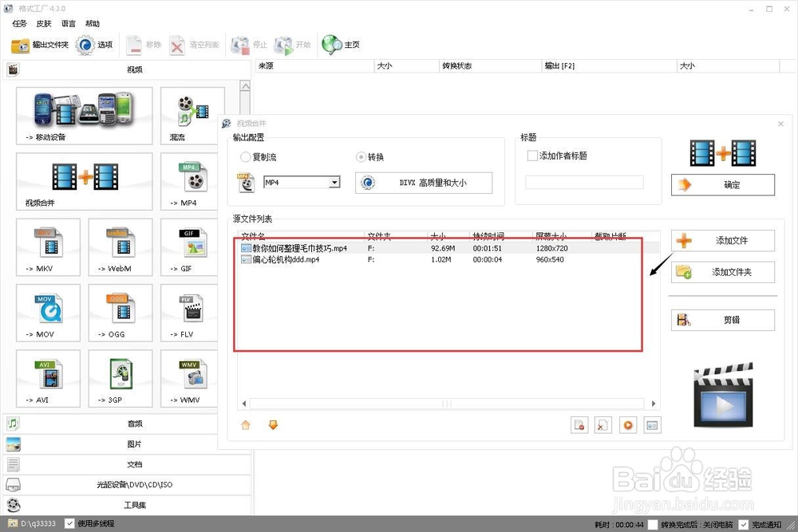Choose the -> 3GP conversion tile
The image size is (798, 532).
pos(120,378)
